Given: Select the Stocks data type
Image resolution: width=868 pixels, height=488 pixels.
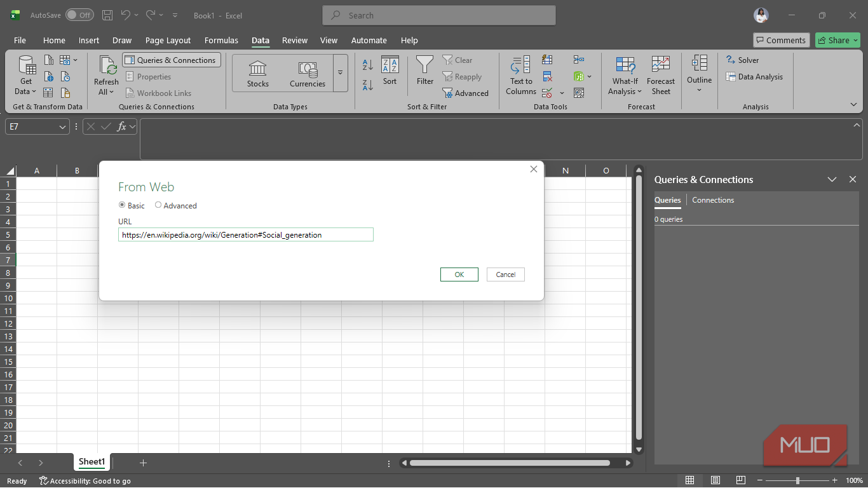Looking at the screenshot, I should 258,74.
